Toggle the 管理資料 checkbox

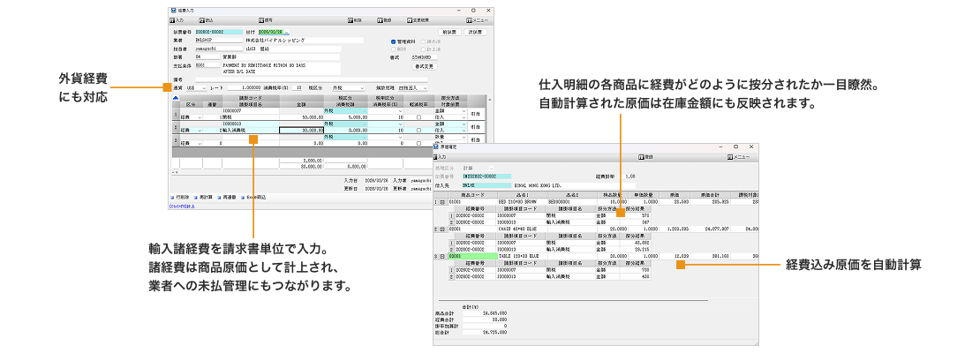394,41
